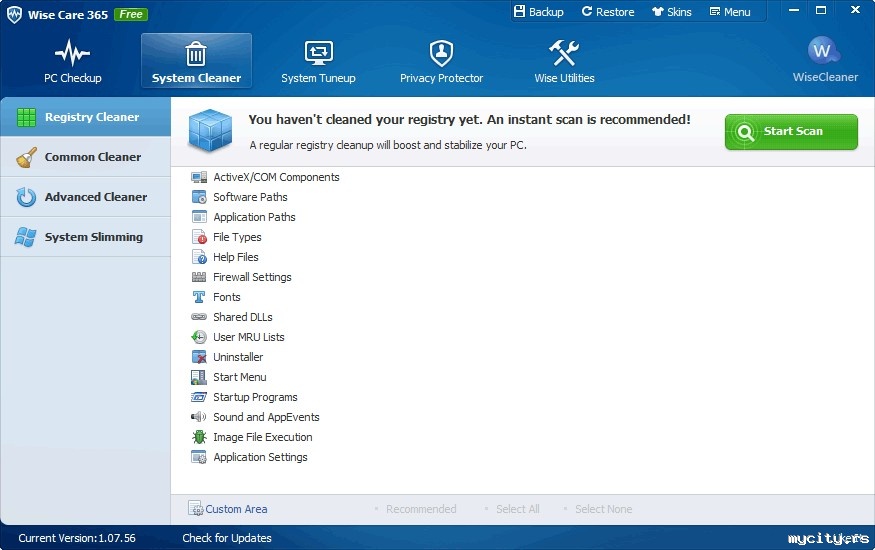The height and width of the screenshot is (550, 875).
Task: Start the registry scan
Action: (791, 132)
